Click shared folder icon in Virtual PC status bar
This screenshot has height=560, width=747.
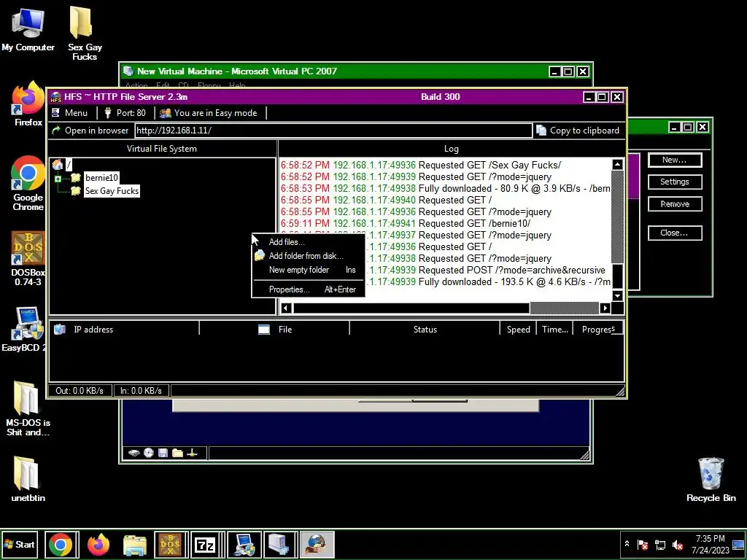coord(177,453)
